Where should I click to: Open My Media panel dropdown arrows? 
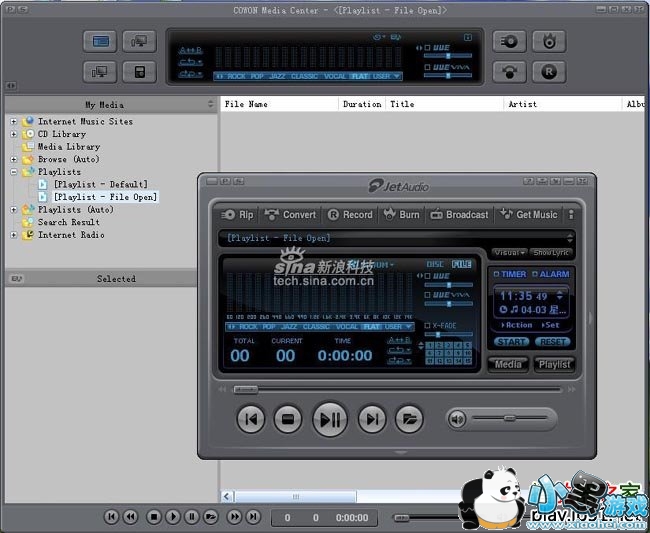[x=210, y=104]
